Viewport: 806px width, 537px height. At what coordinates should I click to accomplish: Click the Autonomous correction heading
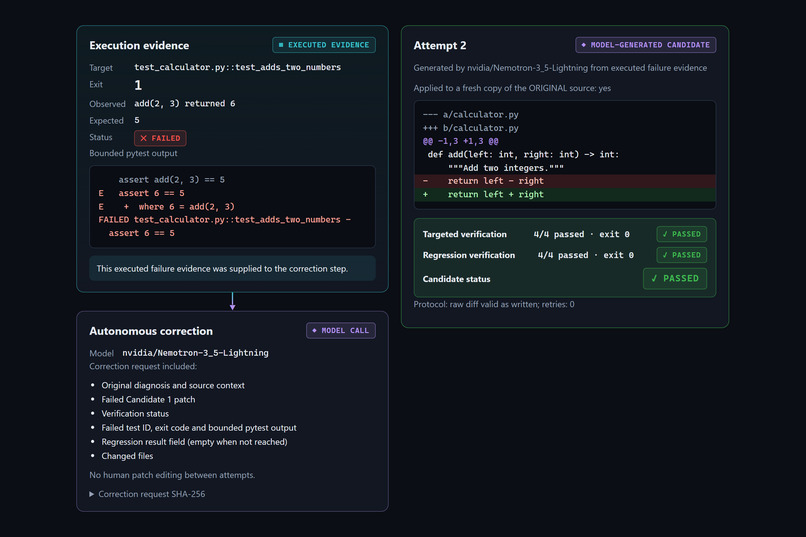click(151, 331)
